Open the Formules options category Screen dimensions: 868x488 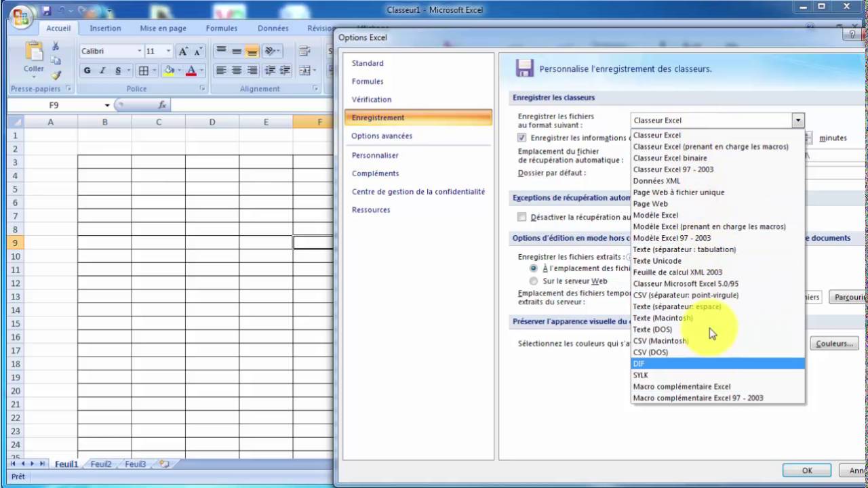click(368, 81)
